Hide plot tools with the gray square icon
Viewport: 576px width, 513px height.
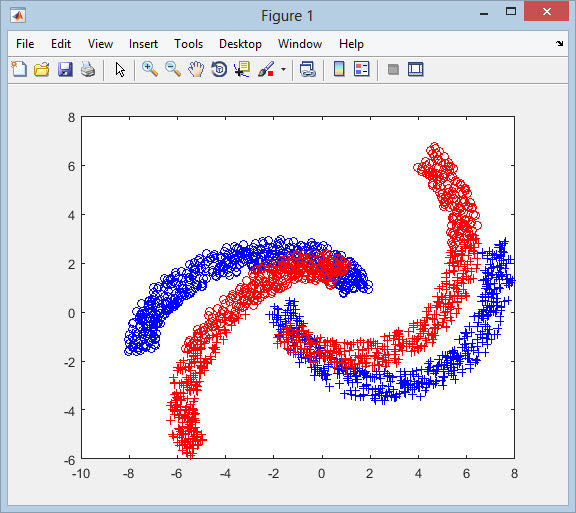[x=393, y=69]
